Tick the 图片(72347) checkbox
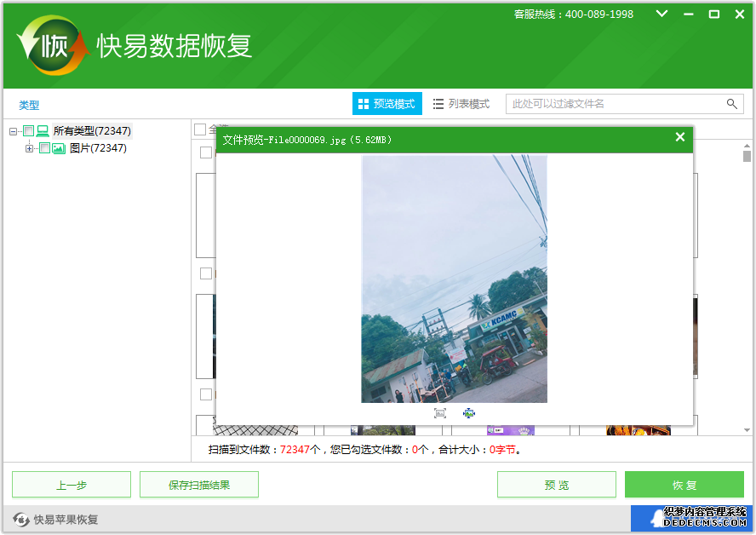 44,148
